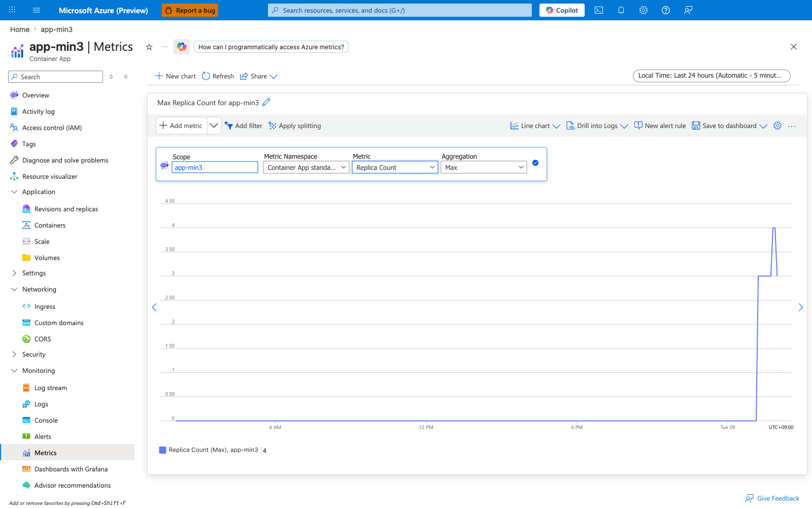
Task: Open the feedback icon in header
Action: (688, 10)
